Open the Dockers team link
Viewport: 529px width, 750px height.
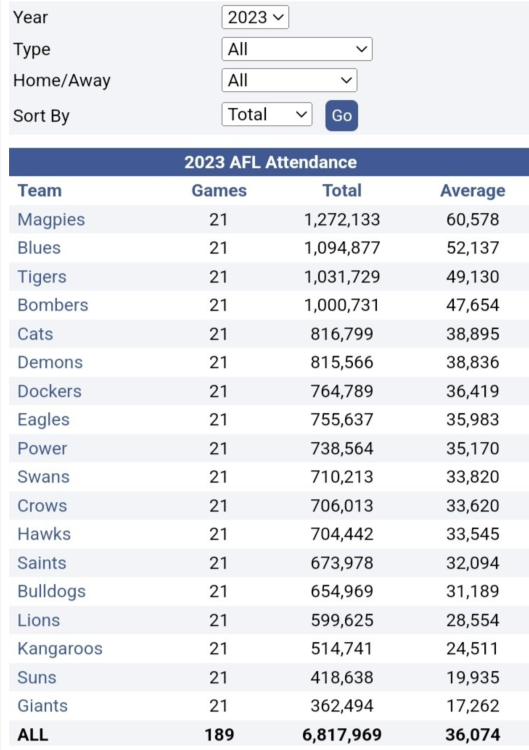(50, 391)
